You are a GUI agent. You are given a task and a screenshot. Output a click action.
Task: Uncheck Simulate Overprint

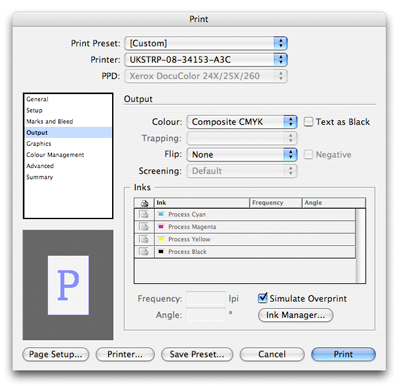point(263,298)
